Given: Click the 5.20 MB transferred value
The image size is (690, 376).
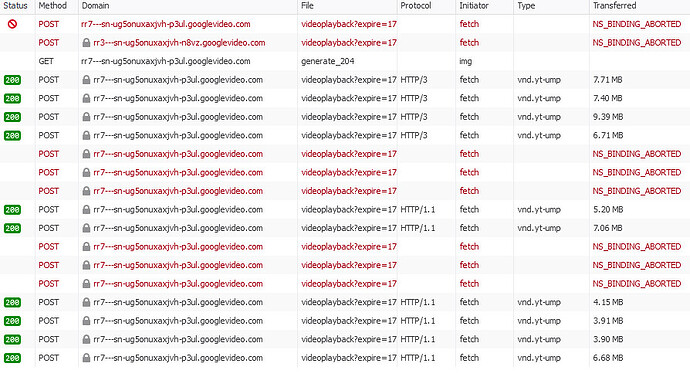Looking at the screenshot, I should (x=608, y=210).
